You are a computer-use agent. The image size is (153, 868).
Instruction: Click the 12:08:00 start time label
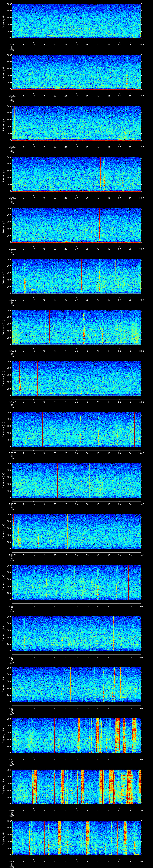pos(12,402)
